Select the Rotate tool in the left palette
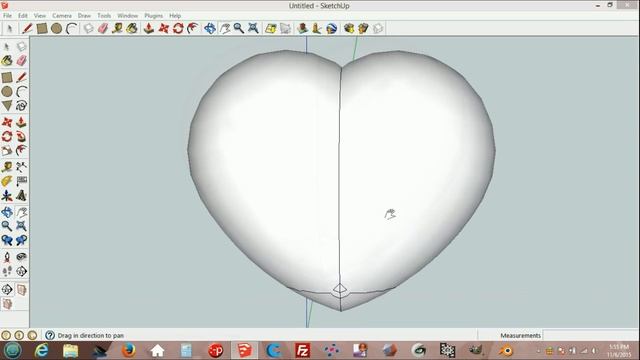Image resolution: width=640 pixels, height=360 pixels. pos(7,136)
